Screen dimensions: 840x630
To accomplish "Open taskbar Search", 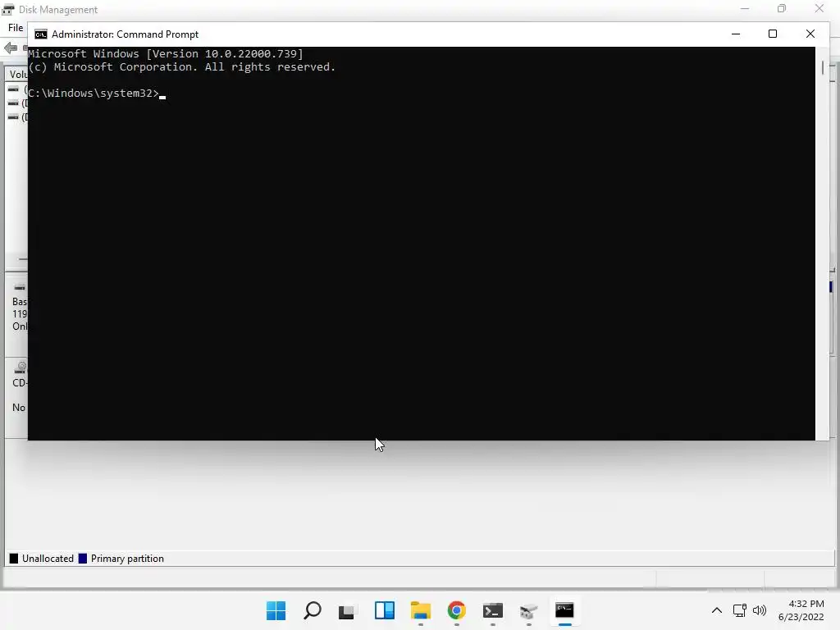I will 313,610.
